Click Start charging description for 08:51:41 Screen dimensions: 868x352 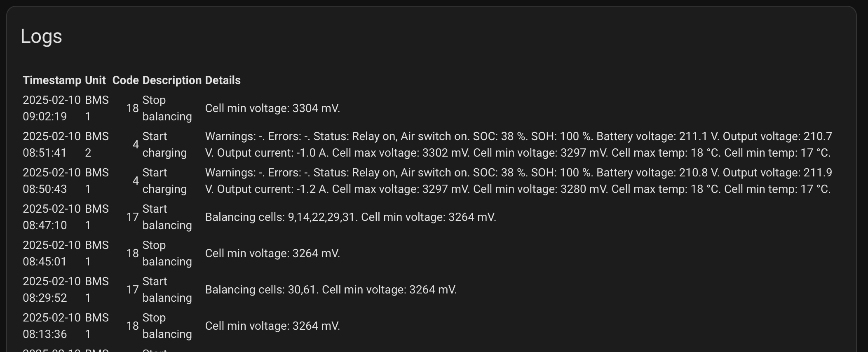(x=165, y=144)
